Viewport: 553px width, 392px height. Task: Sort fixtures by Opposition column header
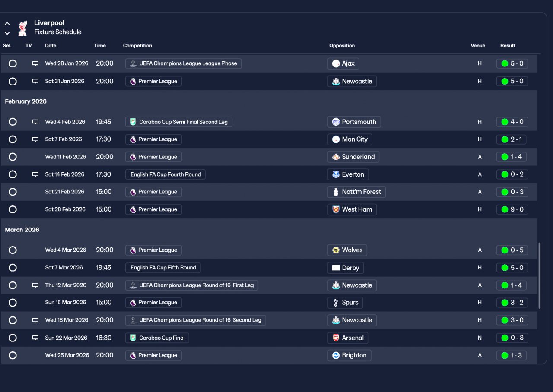(342, 46)
